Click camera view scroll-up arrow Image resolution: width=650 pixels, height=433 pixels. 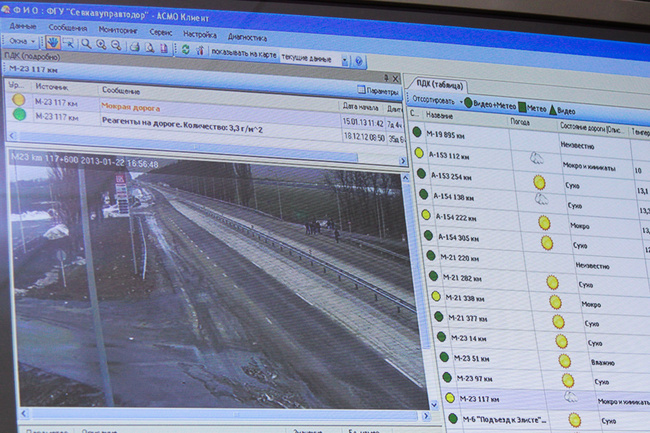click(x=405, y=178)
